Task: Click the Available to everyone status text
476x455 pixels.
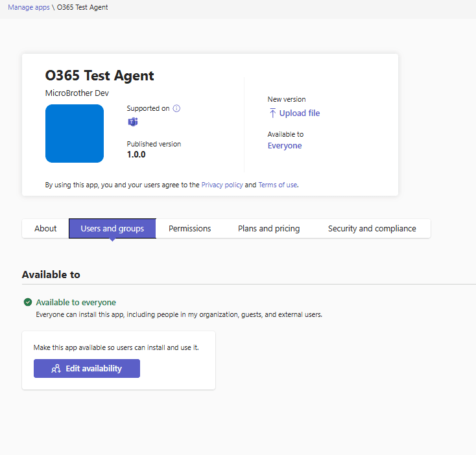Action: [76, 302]
